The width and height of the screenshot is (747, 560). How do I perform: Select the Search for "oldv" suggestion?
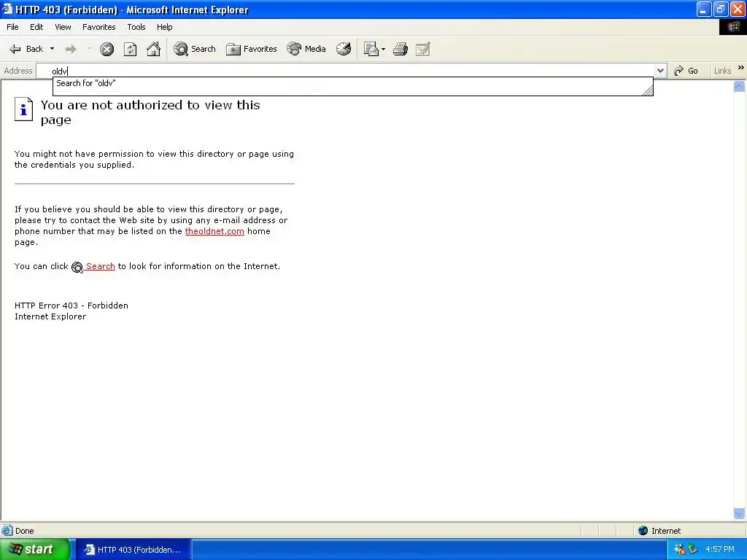352,83
